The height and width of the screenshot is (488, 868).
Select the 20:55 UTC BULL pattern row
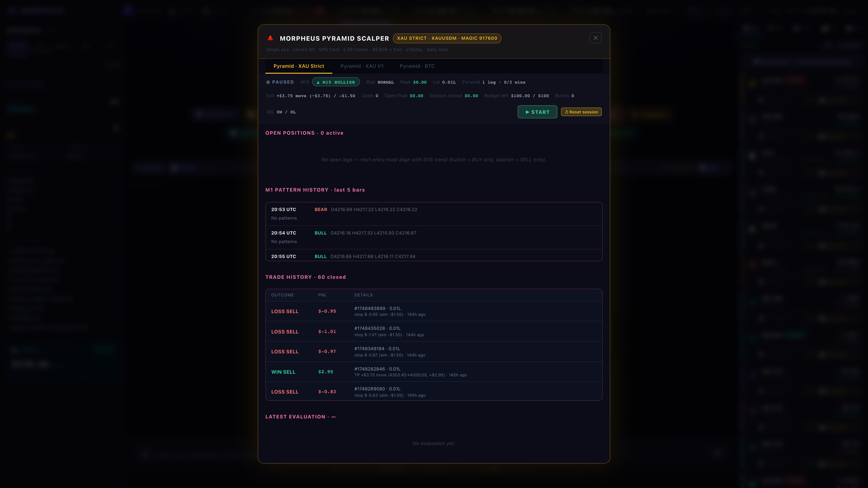pos(434,255)
